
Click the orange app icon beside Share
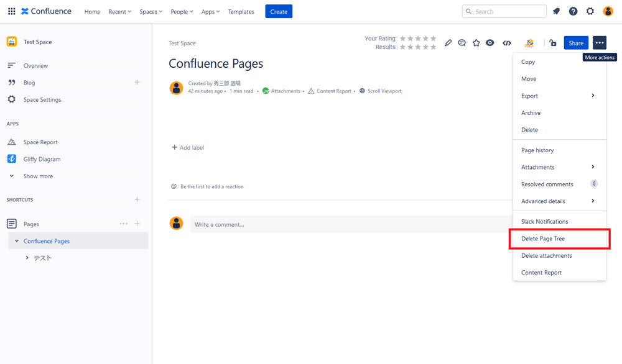tap(529, 43)
